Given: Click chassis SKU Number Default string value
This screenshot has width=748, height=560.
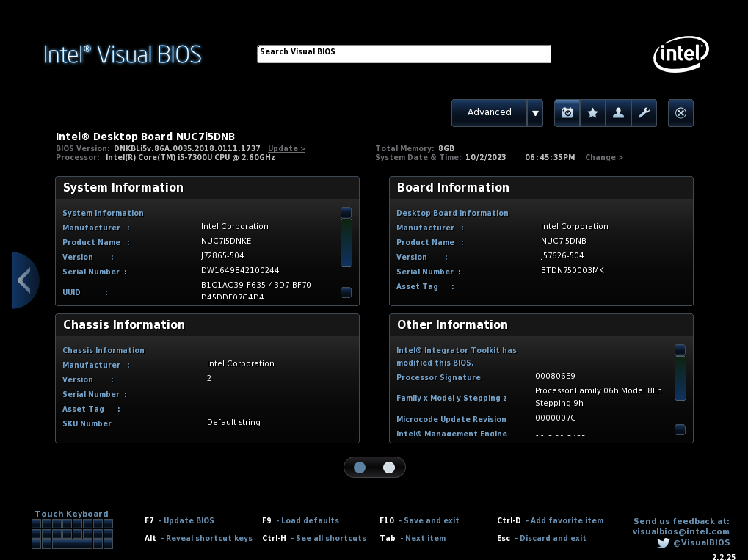Looking at the screenshot, I should (233, 422).
